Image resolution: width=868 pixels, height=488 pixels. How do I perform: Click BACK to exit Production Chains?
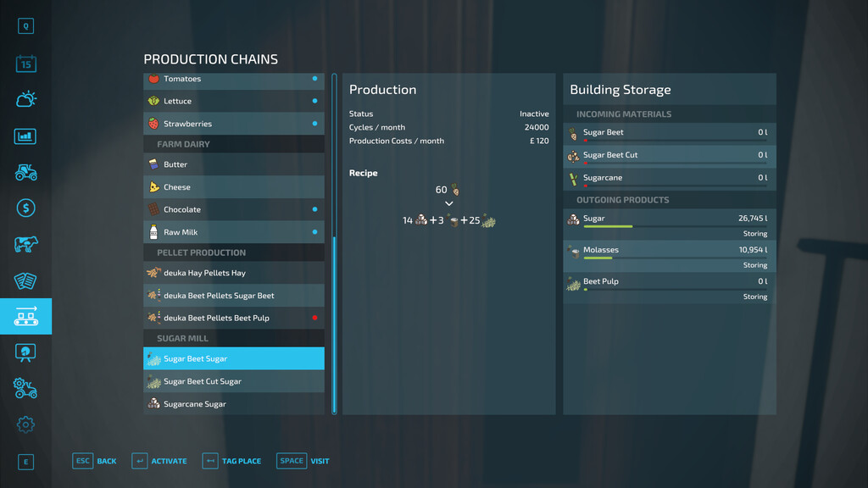[x=95, y=460]
